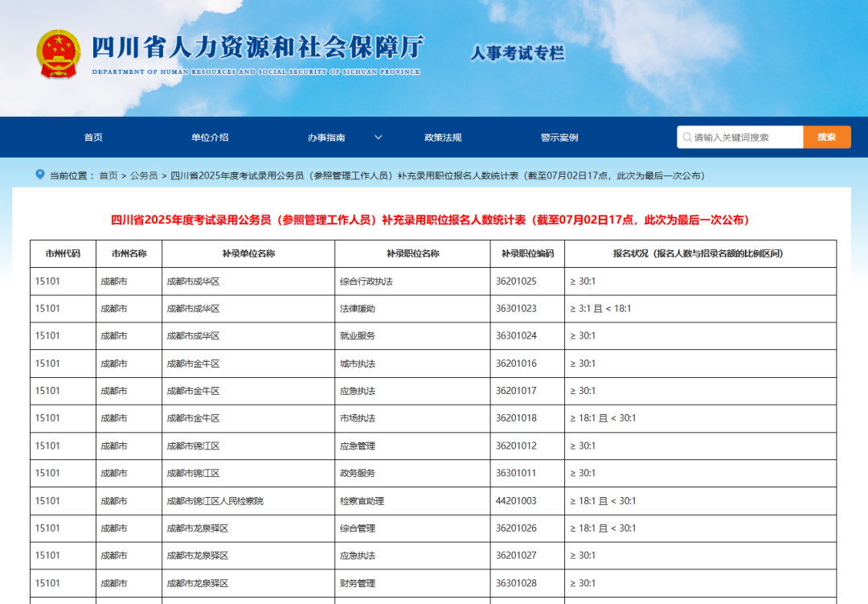Click 公务员 breadcrumb link
The image size is (868, 604).
coord(144,175)
